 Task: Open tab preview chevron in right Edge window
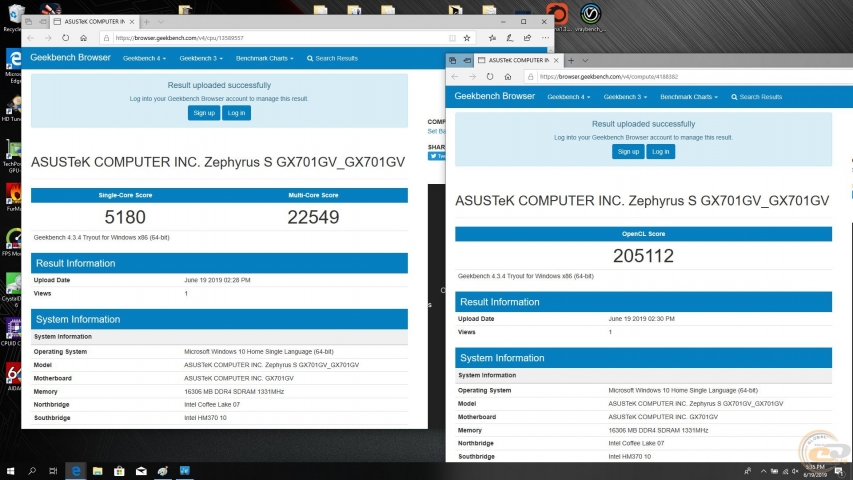[x=585, y=60]
